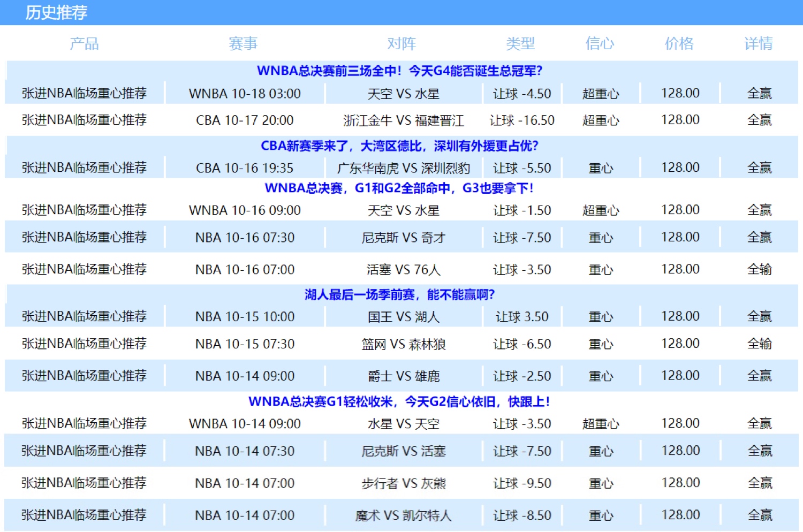803x532 pixels.
Task: Click the 价格 column header
Action: click(x=679, y=43)
